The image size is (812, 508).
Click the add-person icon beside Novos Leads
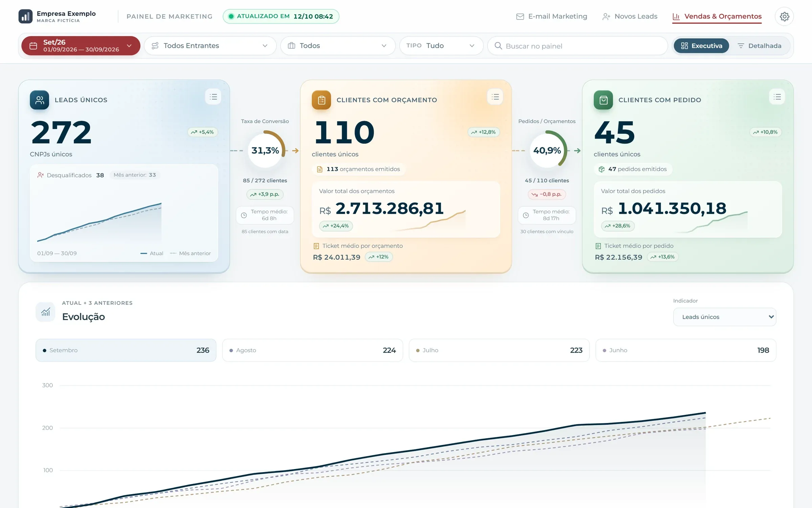606,17
